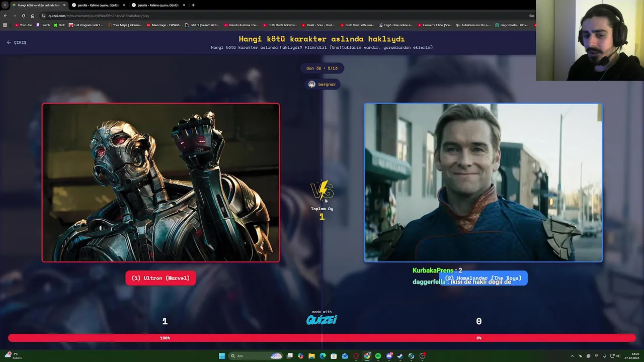Open the apps grid in bookmarks bar

5,25
